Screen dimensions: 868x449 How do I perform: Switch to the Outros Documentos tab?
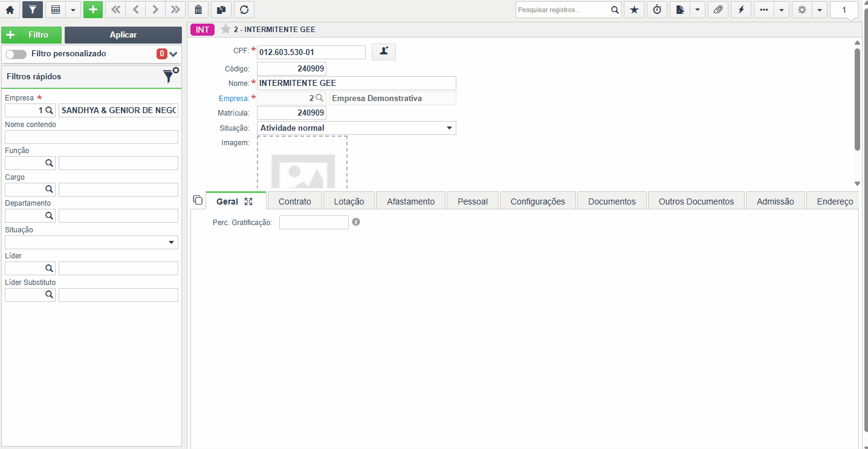pos(696,202)
